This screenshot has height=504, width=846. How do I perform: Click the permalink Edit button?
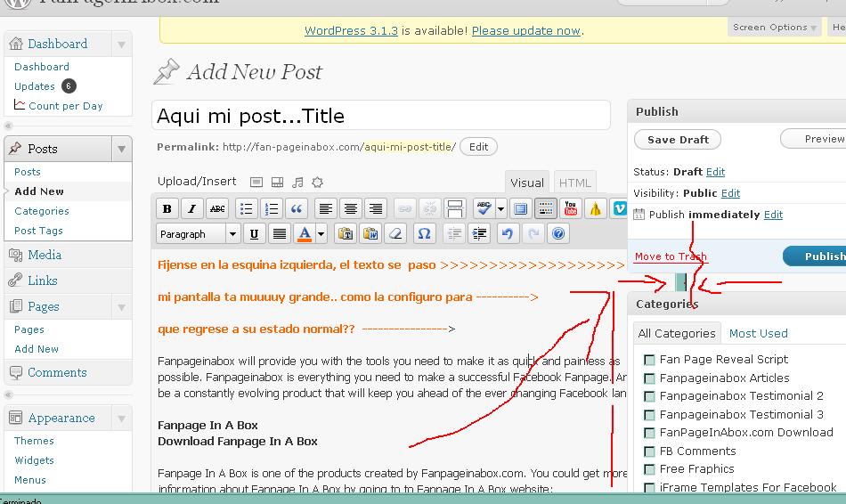[x=478, y=147]
